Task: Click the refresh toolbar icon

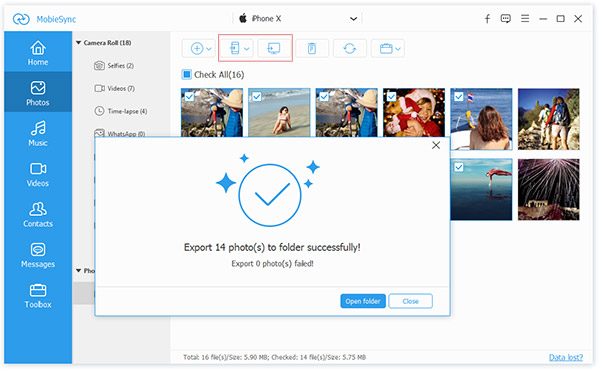Action: (349, 48)
